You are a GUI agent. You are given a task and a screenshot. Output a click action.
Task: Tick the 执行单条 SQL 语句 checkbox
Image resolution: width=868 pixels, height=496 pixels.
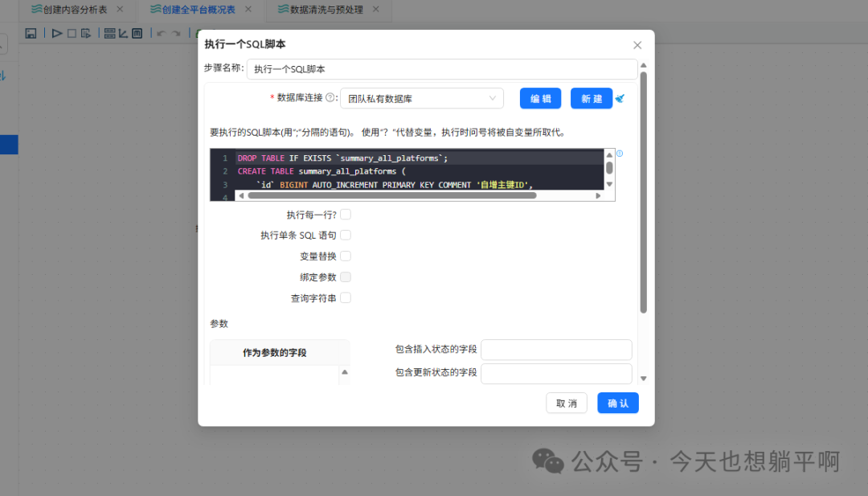pyautogui.click(x=346, y=236)
